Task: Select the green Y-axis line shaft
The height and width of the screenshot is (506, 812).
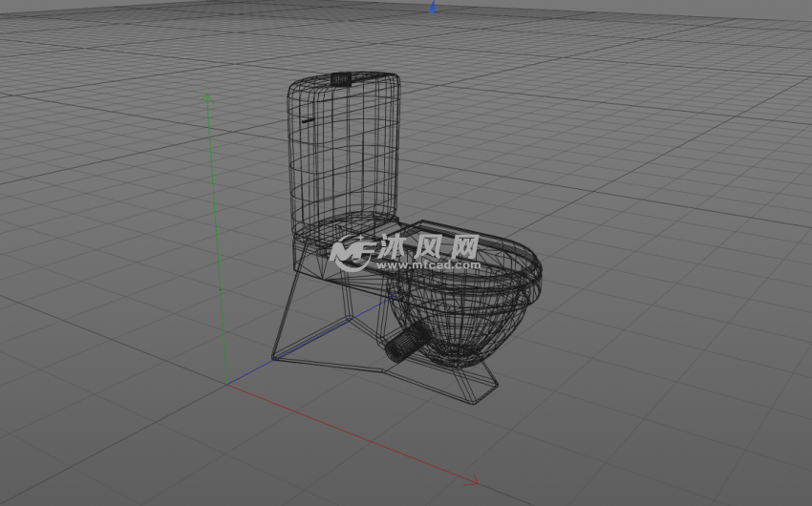Action: (217, 239)
